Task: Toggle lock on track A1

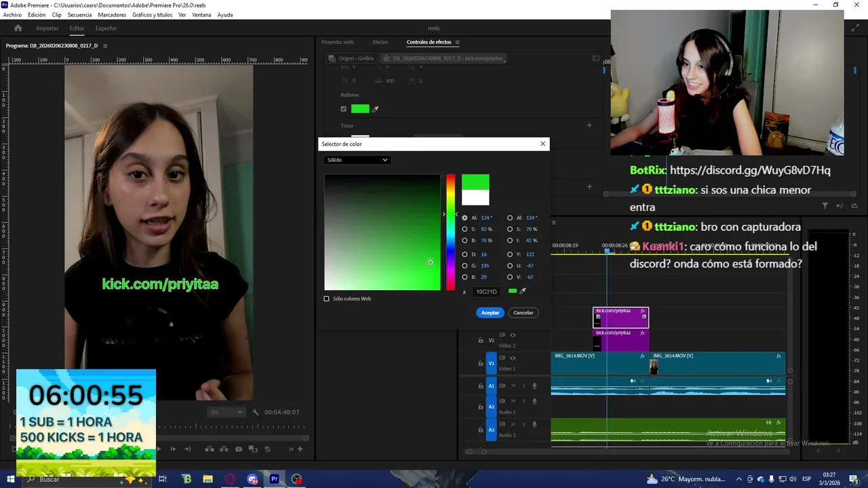Action: pyautogui.click(x=481, y=386)
